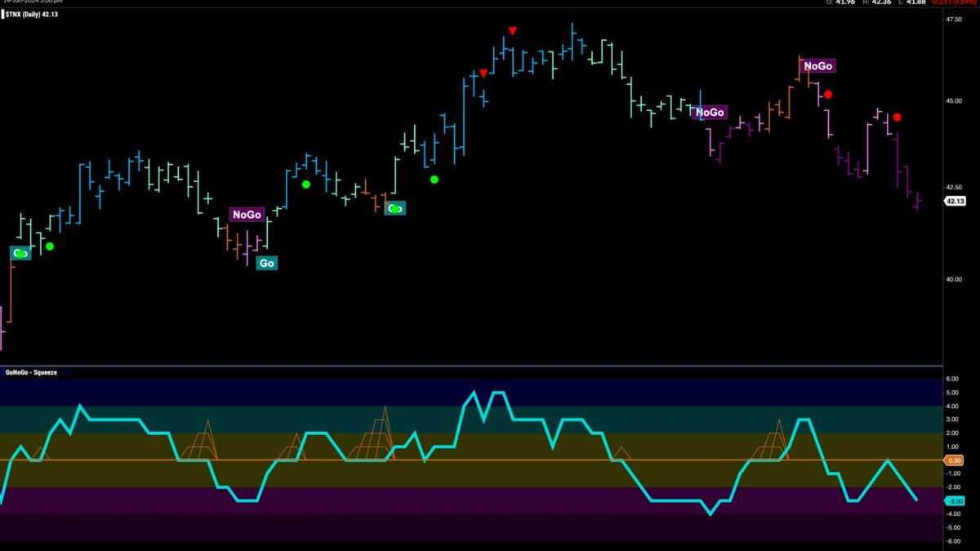
Task: Click the Go badge after the orange bars mid-chart
Action: [395, 208]
